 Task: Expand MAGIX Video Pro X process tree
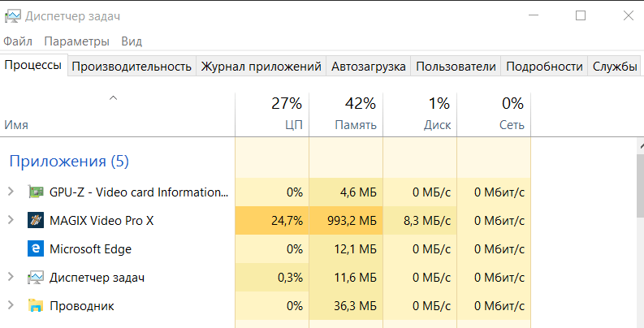pos(11,220)
